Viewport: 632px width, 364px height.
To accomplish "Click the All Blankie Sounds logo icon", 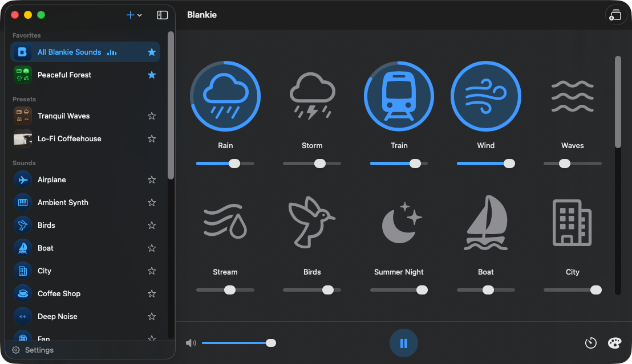I will pyautogui.click(x=23, y=52).
